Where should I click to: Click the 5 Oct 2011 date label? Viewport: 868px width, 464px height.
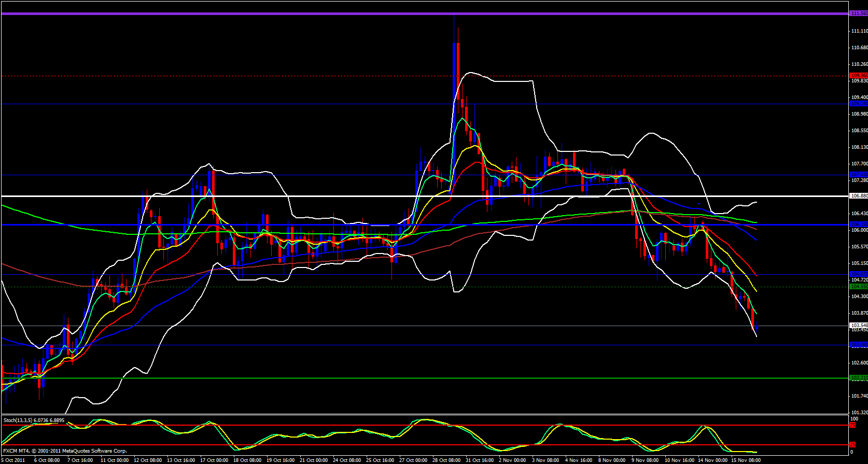(x=13, y=460)
